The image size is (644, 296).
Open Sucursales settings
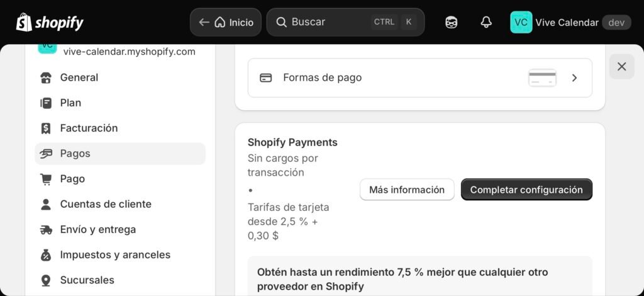(x=120, y=280)
